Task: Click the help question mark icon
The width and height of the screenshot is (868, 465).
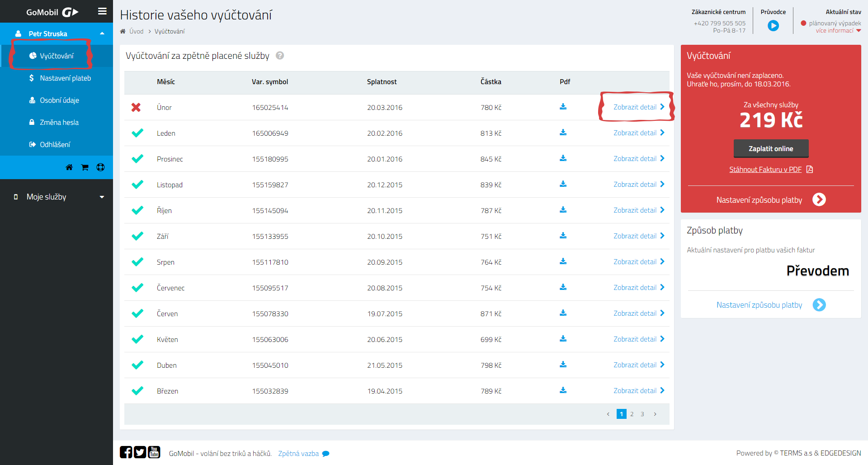Action: (x=280, y=56)
